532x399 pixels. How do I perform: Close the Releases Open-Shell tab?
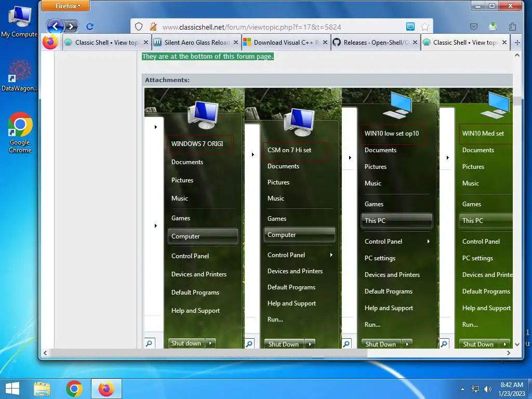[x=415, y=43]
